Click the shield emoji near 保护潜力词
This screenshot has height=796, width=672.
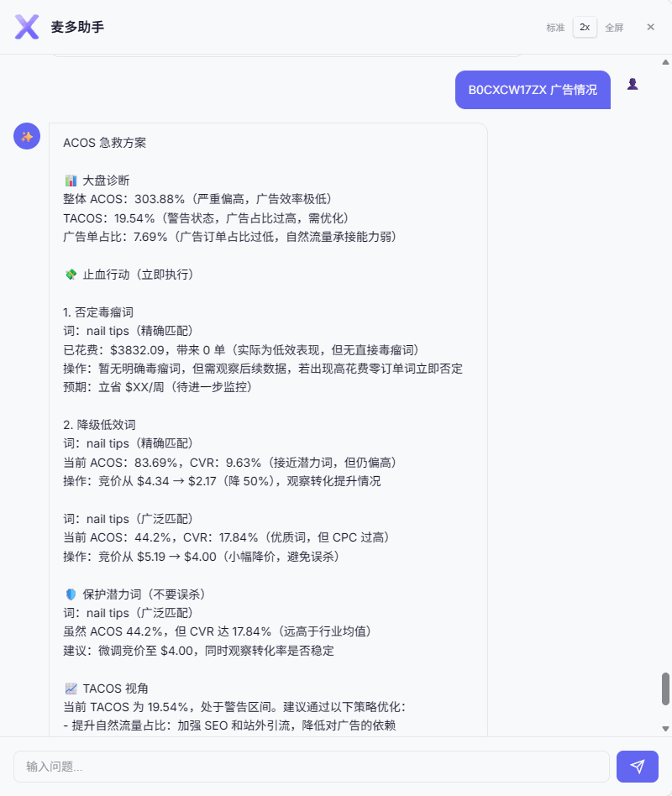[70, 594]
